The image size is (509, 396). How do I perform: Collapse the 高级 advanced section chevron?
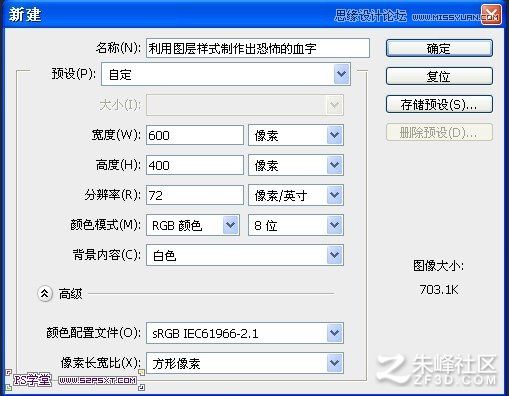coord(45,294)
